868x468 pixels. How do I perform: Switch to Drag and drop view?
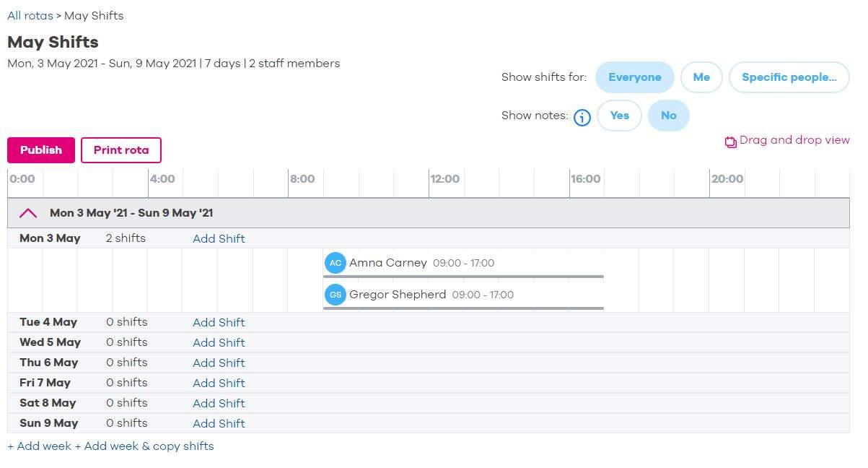794,140
